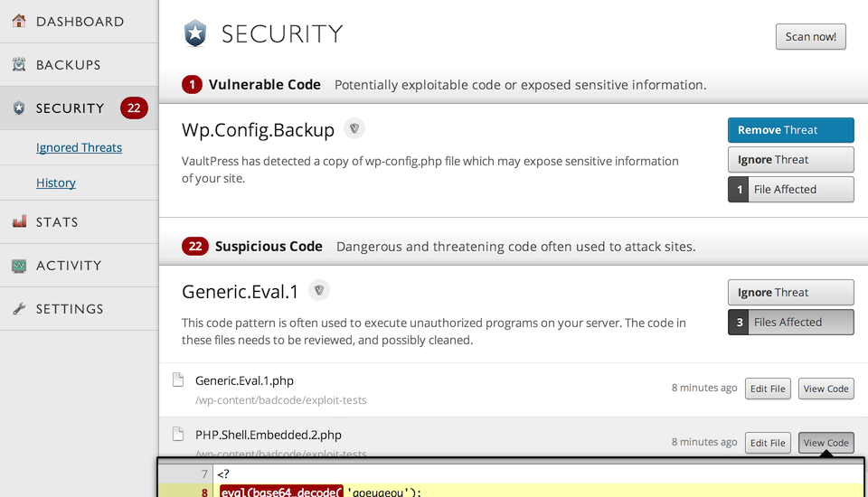Click the 8 minutes ago timestamp for PHP.Shell.Embedded.2.php
Viewport: 868px width, 497px height.
click(x=704, y=442)
